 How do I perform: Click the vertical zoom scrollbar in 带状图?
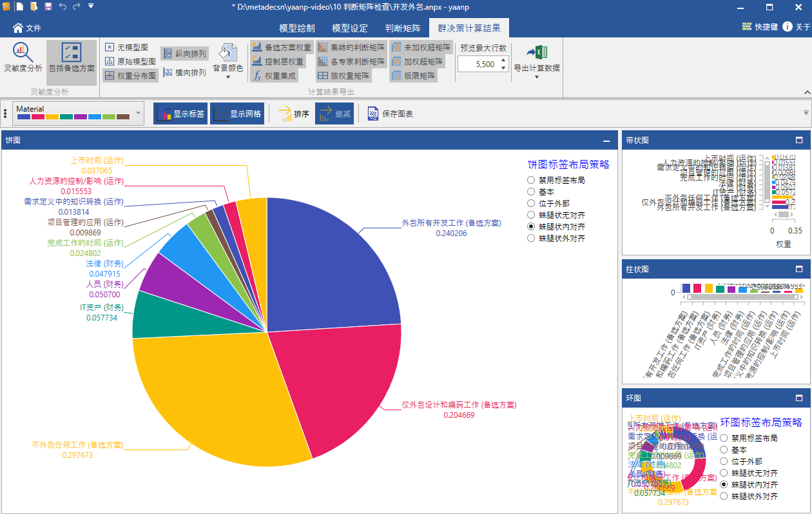pyautogui.click(x=767, y=181)
